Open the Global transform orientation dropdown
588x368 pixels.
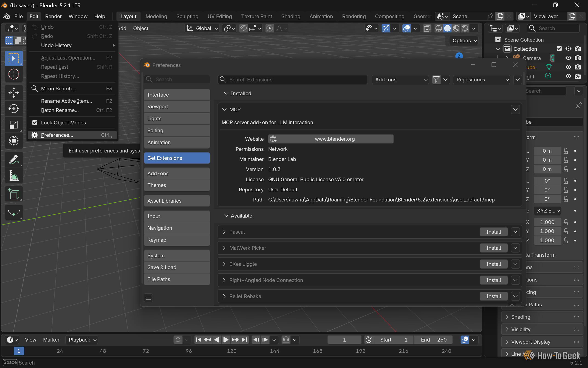tap(202, 29)
